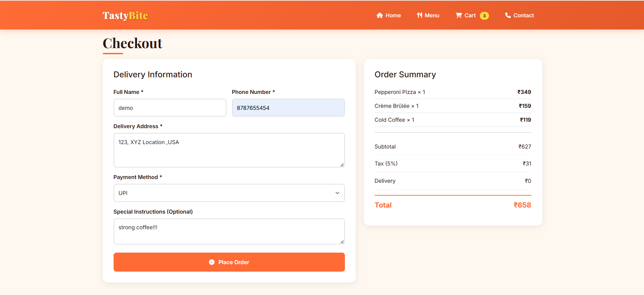Click the ₹658 total amount

pyautogui.click(x=523, y=205)
